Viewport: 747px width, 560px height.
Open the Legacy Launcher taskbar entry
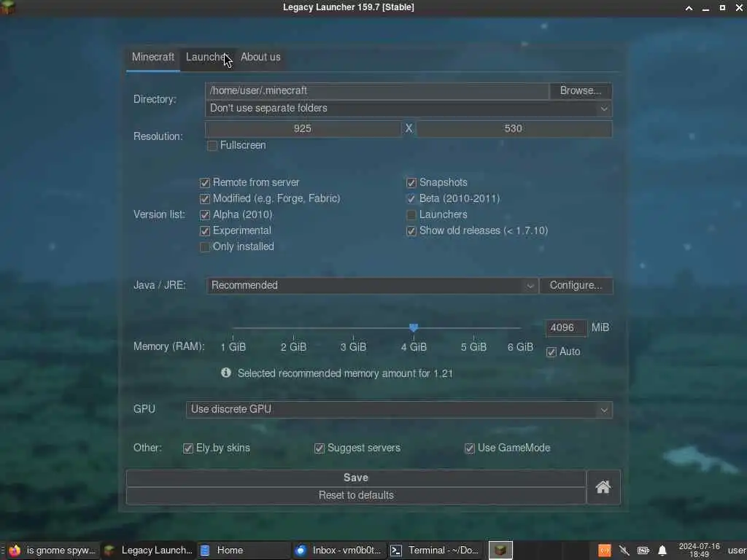(x=148, y=550)
